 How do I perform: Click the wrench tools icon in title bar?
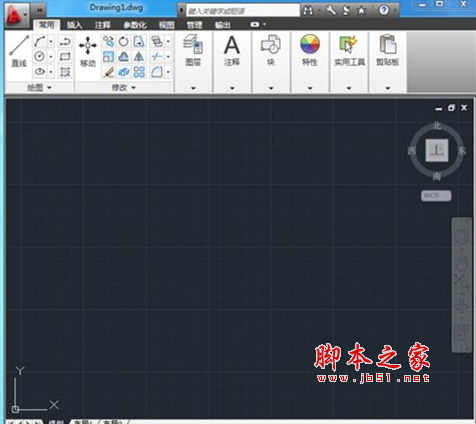331,10
